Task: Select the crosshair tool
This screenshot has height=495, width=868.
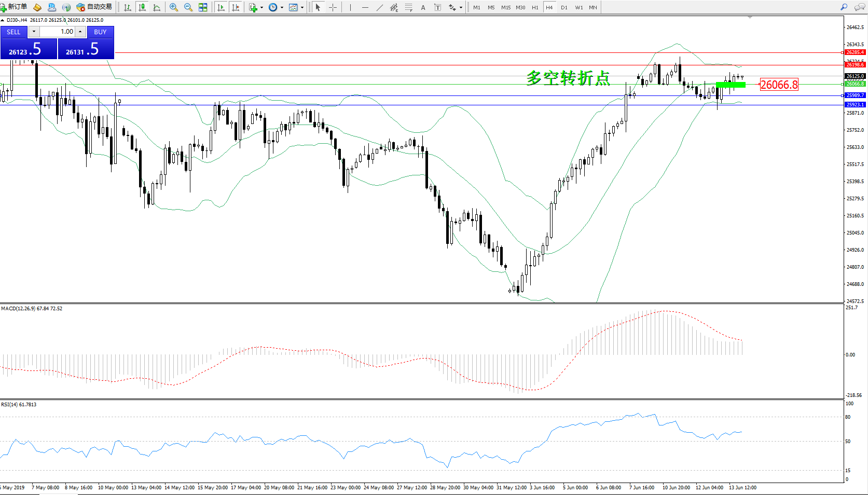Action: click(x=333, y=7)
